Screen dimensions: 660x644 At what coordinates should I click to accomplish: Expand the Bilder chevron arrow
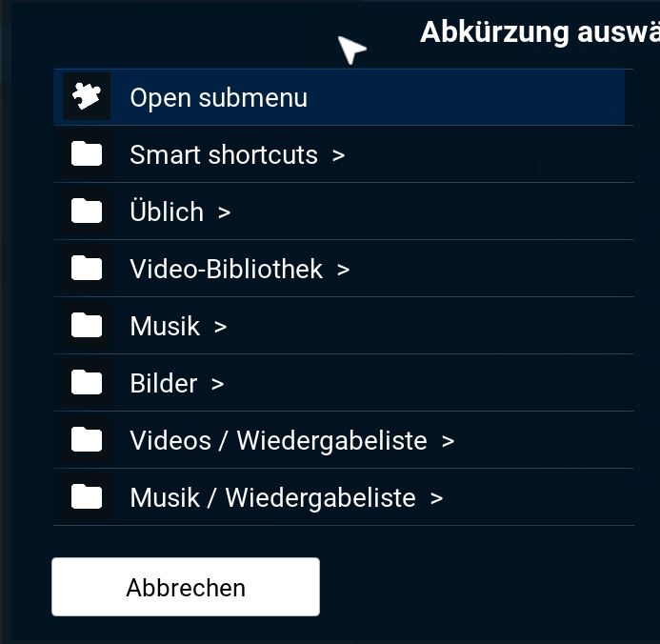point(217,385)
